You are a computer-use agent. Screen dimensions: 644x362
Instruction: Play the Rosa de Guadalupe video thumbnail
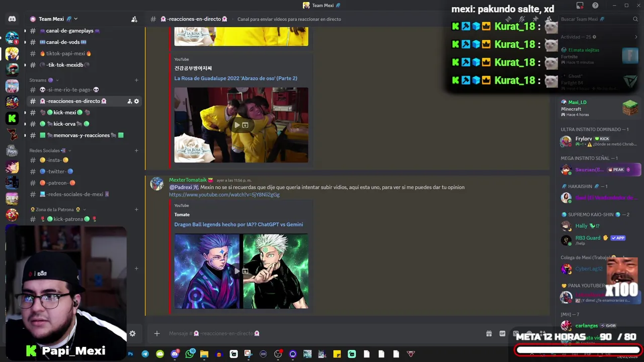241,125
